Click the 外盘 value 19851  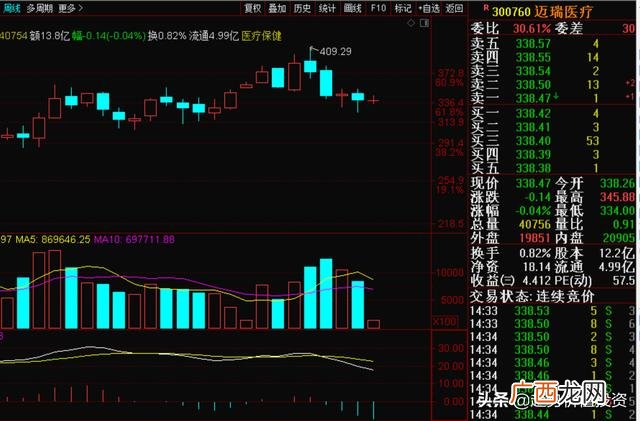click(535, 238)
